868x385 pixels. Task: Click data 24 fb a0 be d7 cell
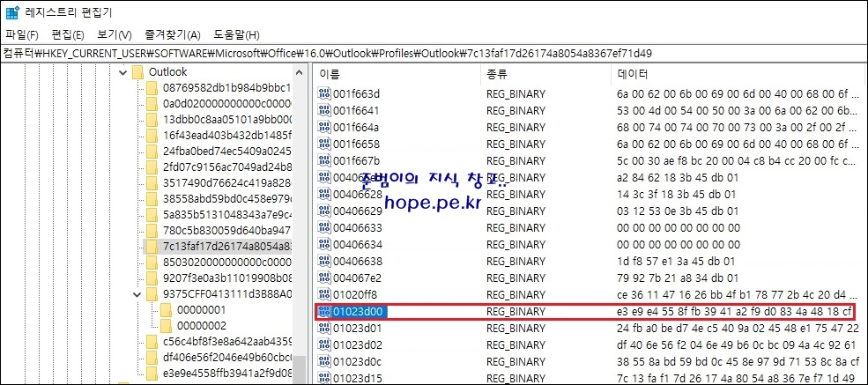(x=738, y=328)
